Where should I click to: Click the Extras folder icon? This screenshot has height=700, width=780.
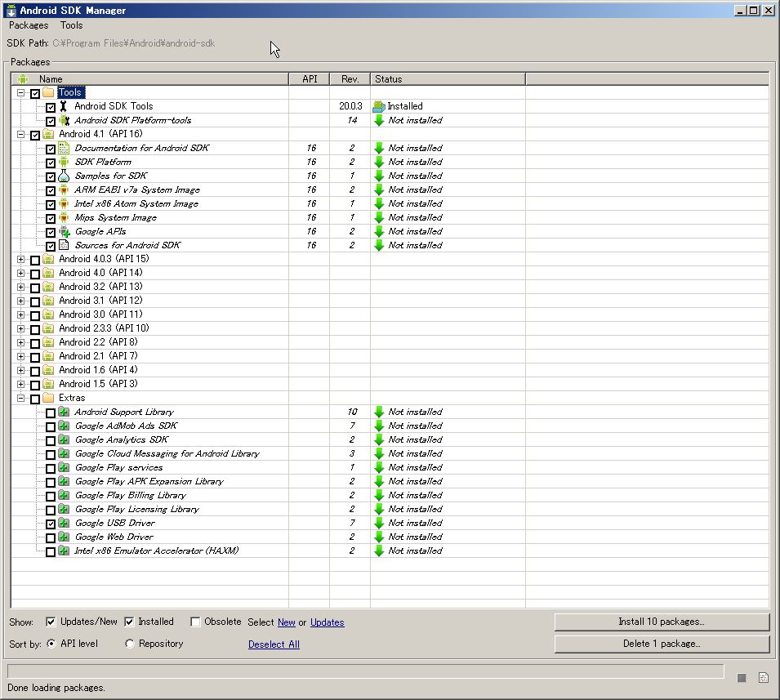pyautogui.click(x=48, y=398)
